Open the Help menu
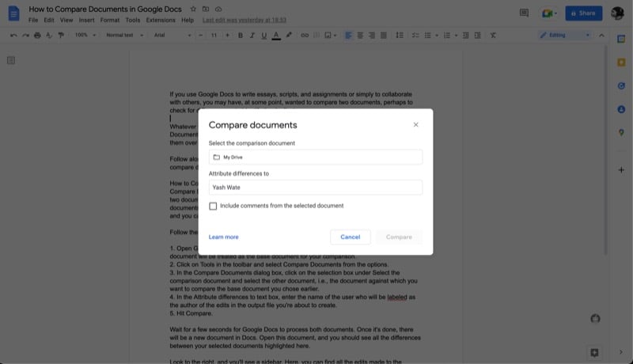The width and height of the screenshot is (633, 364). click(x=188, y=20)
